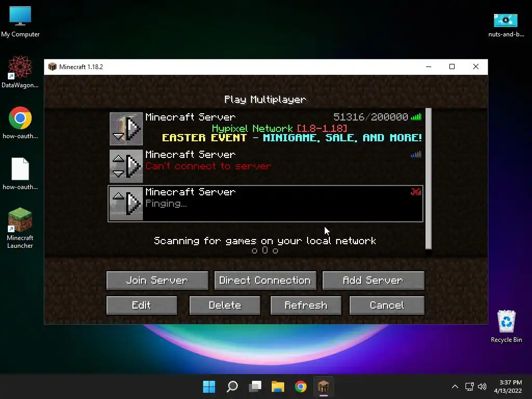Move second server up in list
Image resolution: width=532 pixels, height=399 pixels.
point(118,158)
